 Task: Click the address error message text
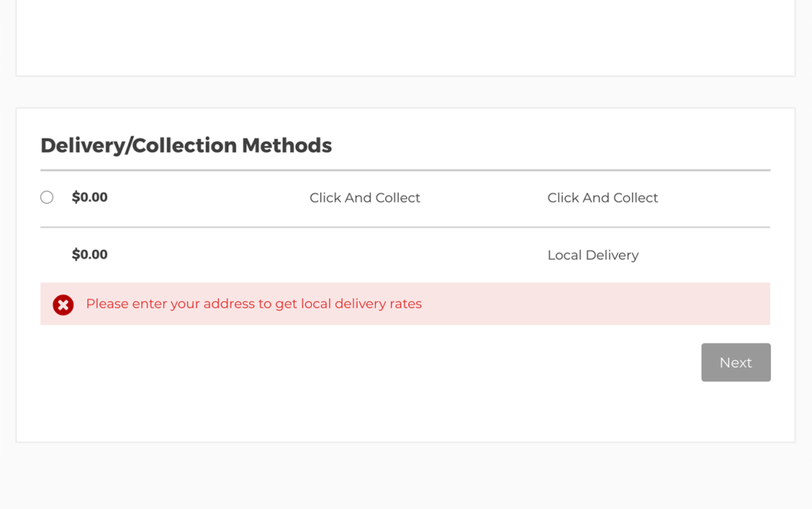(254, 304)
